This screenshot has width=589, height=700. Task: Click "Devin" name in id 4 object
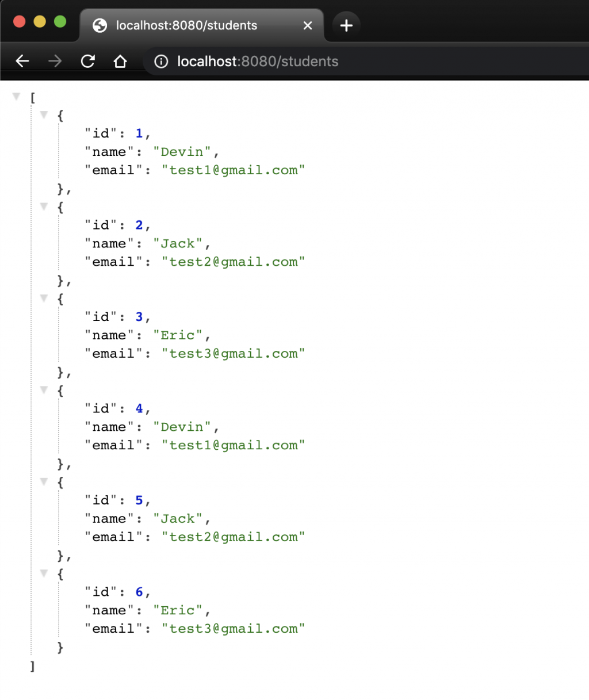coord(182,427)
